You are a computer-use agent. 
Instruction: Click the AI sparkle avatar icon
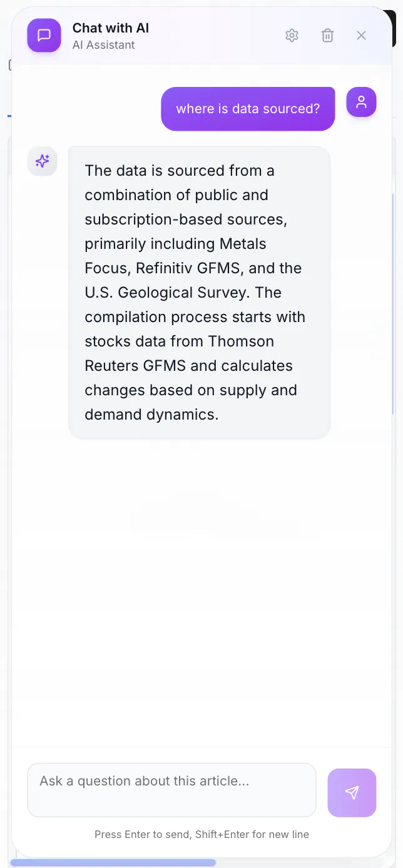(43, 161)
